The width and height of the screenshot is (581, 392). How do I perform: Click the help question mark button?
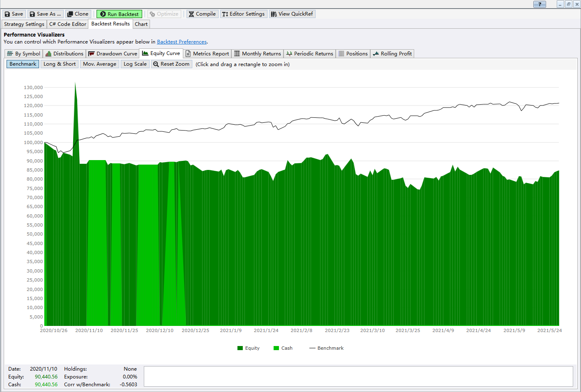tap(539, 4)
